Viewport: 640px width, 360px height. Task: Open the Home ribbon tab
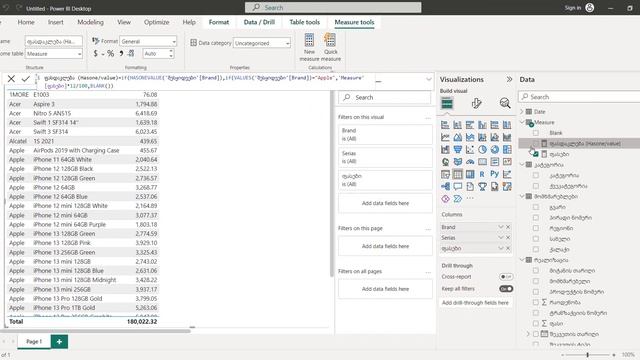click(x=26, y=22)
